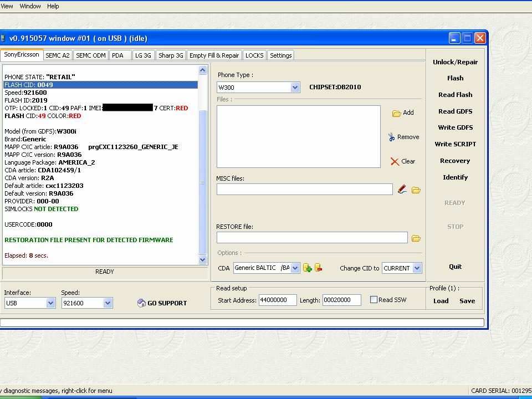Screen dimensions: 532x399
Task: Click the red X Clear icon
Action: pos(395,161)
